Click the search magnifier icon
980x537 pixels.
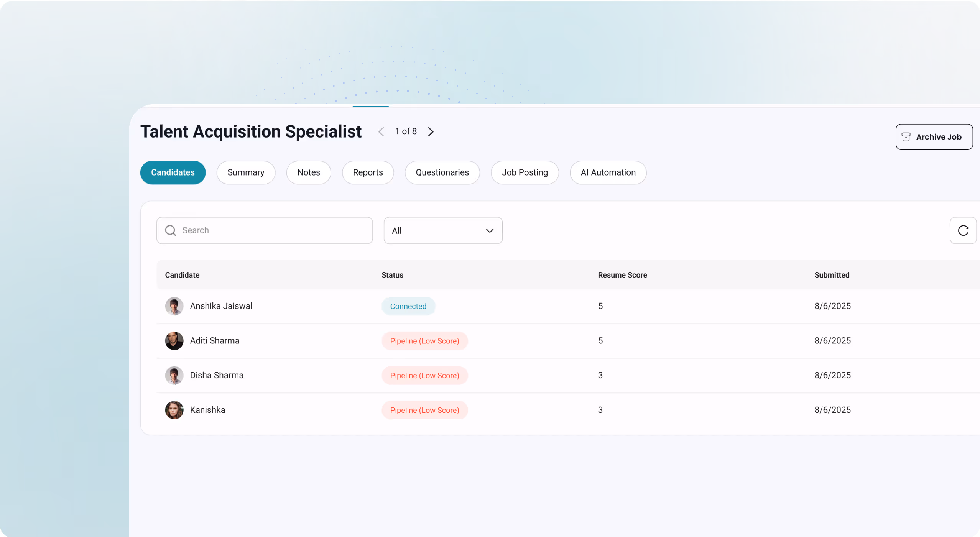170,230
